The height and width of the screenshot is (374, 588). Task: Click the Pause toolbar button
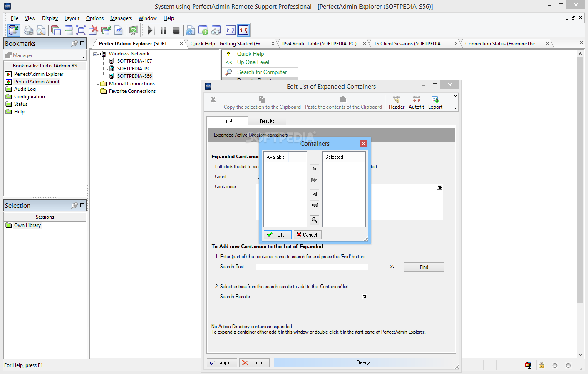(163, 30)
